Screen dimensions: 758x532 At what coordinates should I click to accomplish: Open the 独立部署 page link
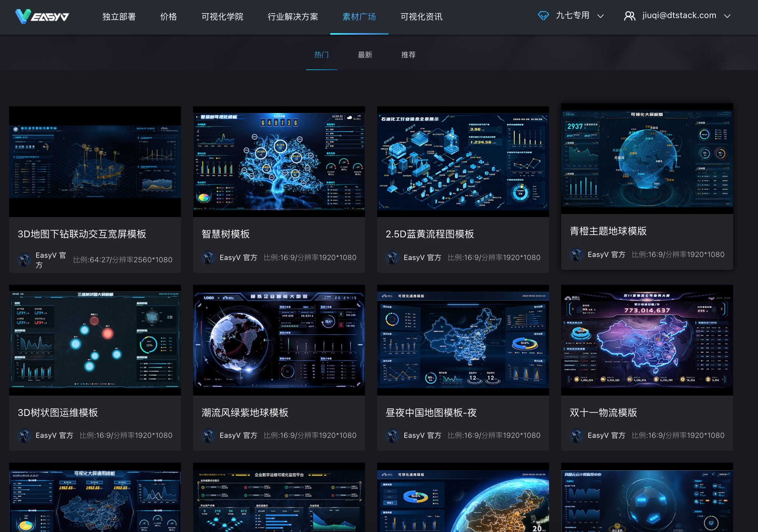tap(119, 17)
